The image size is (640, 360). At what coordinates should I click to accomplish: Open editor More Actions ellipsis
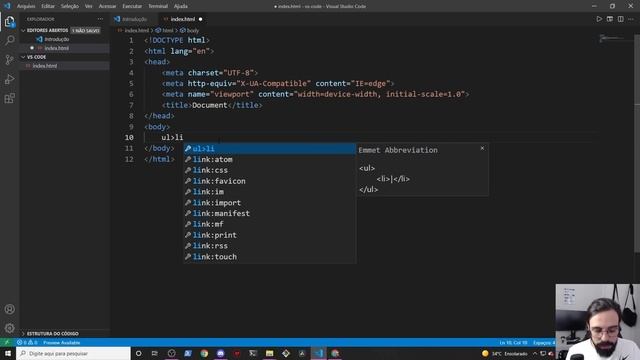631,19
